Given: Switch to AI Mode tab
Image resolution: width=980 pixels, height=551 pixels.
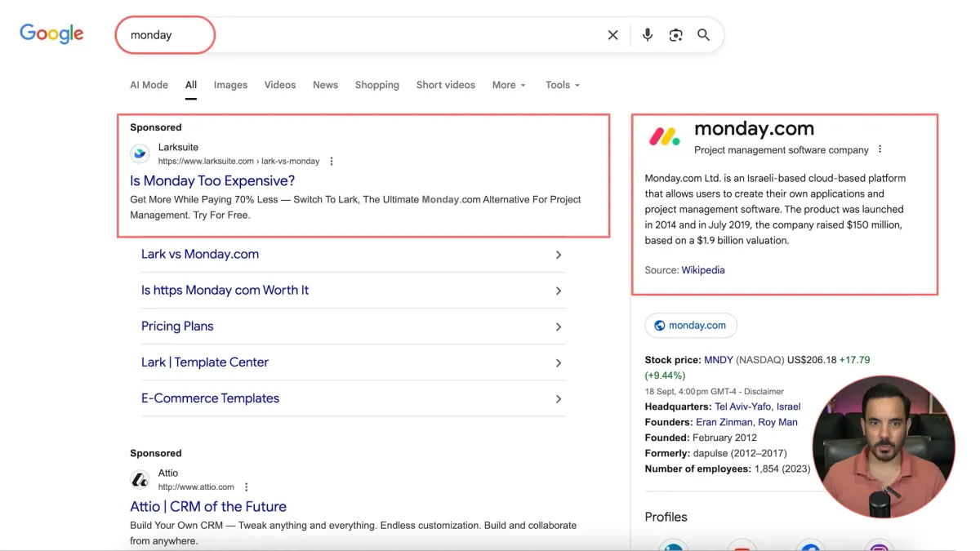Looking at the screenshot, I should click(149, 85).
